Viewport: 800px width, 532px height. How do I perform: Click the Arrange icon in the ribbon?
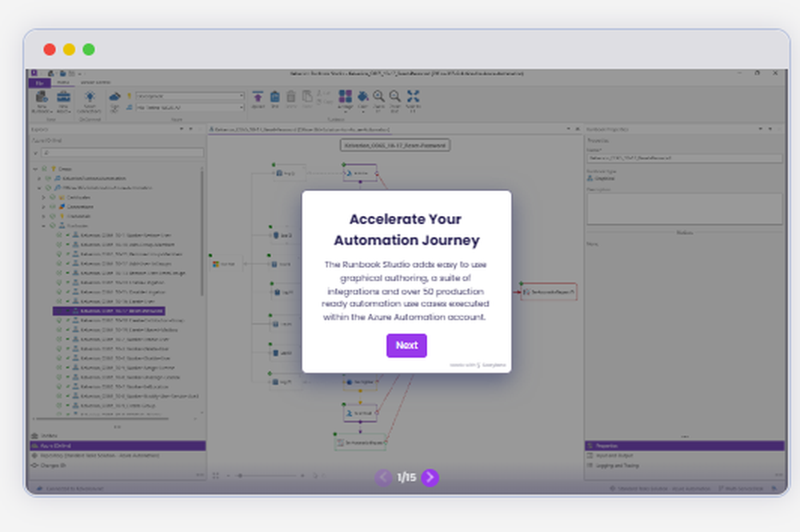(x=345, y=98)
